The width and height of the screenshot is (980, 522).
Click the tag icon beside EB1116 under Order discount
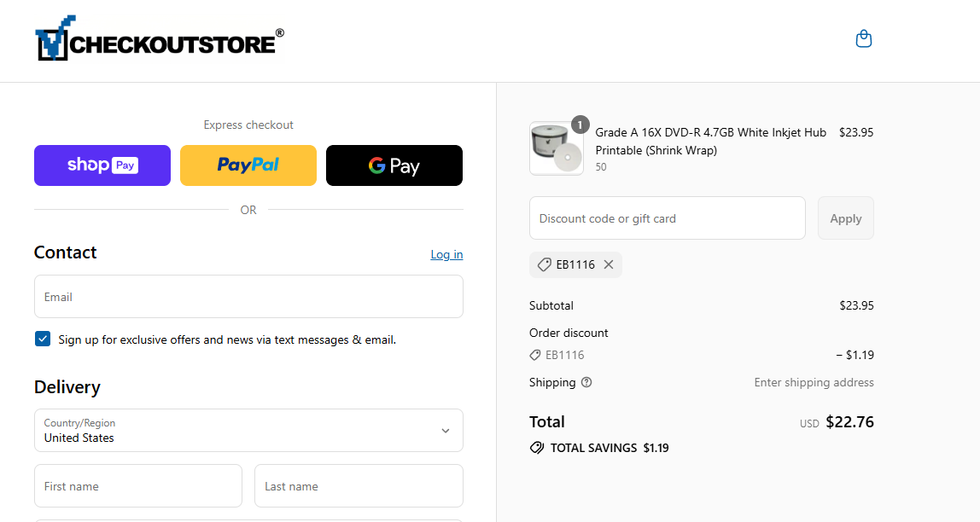tap(534, 355)
